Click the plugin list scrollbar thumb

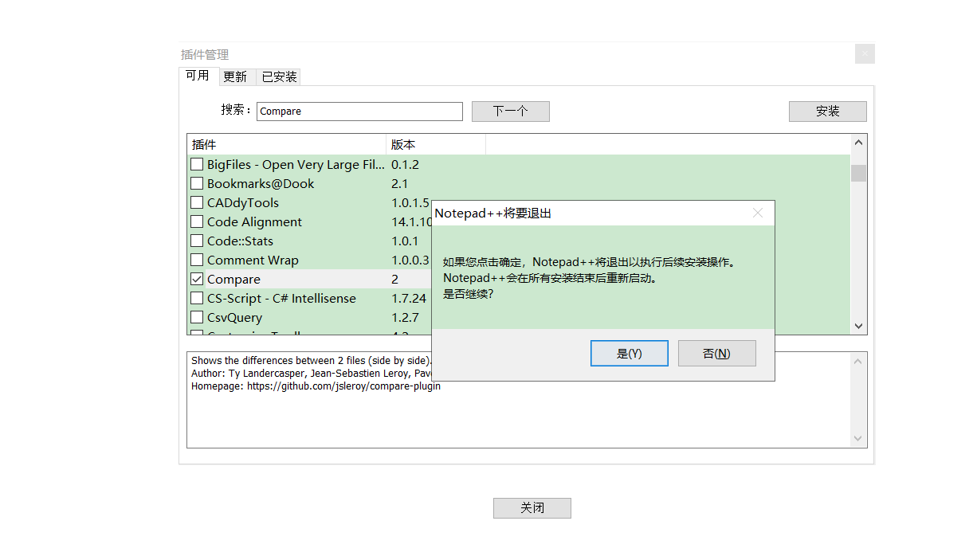[x=858, y=173]
